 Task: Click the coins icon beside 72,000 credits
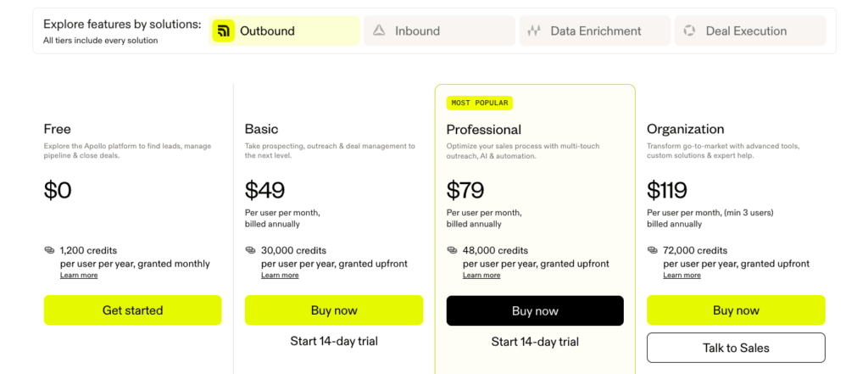click(x=654, y=250)
